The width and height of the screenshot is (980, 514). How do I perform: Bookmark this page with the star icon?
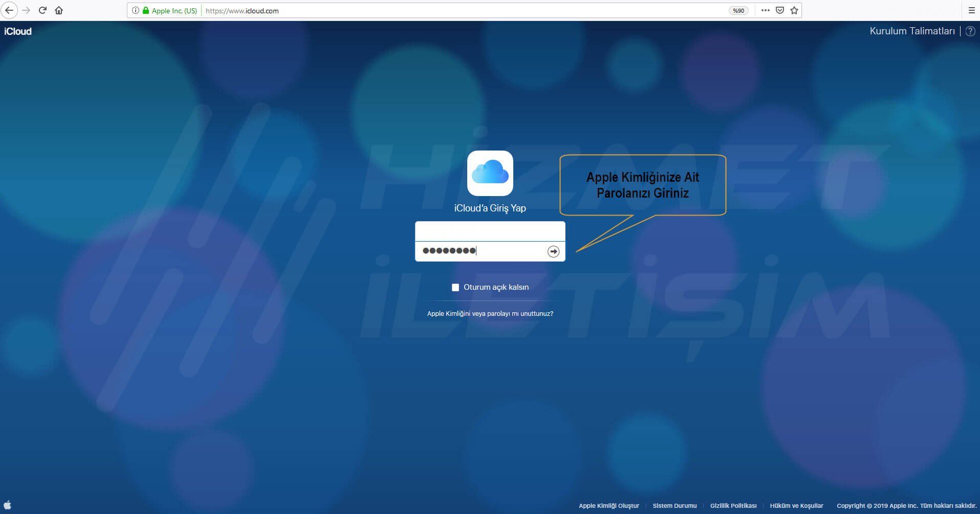794,10
